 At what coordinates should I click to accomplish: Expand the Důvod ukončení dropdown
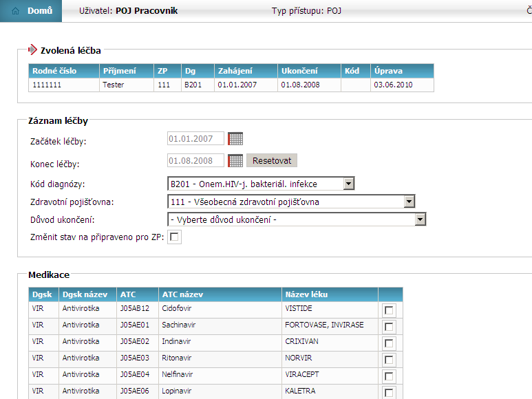[420, 219]
